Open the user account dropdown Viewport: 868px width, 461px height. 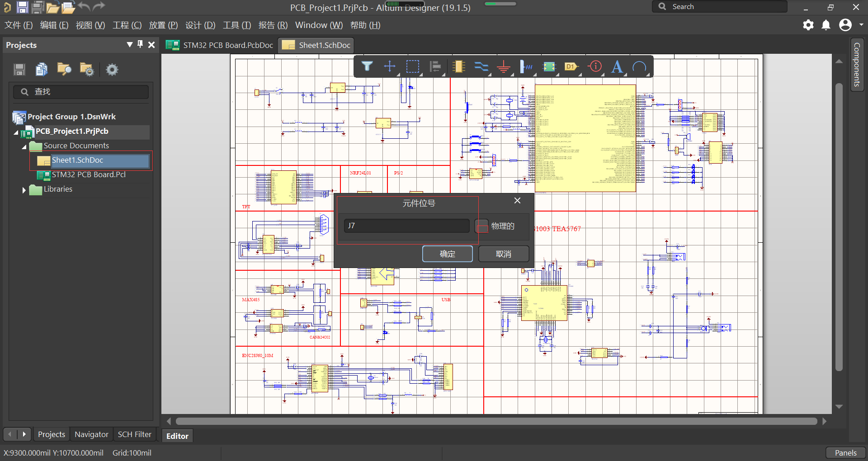(x=861, y=25)
